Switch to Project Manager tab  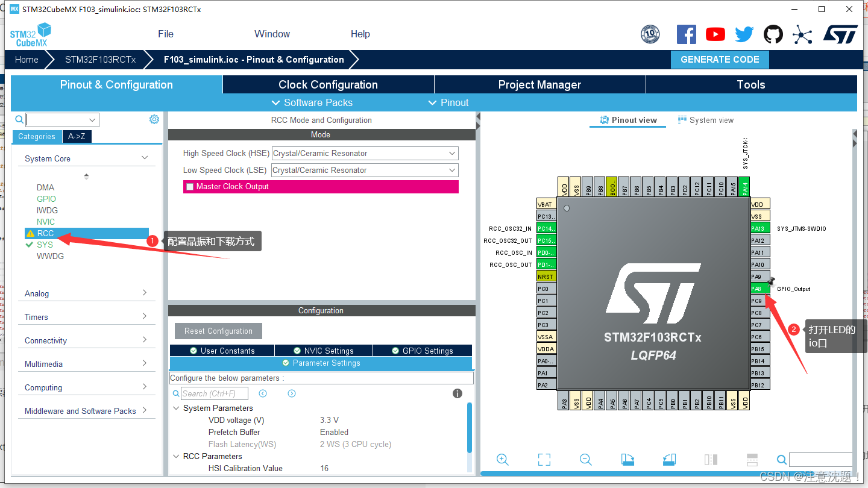[x=539, y=84]
